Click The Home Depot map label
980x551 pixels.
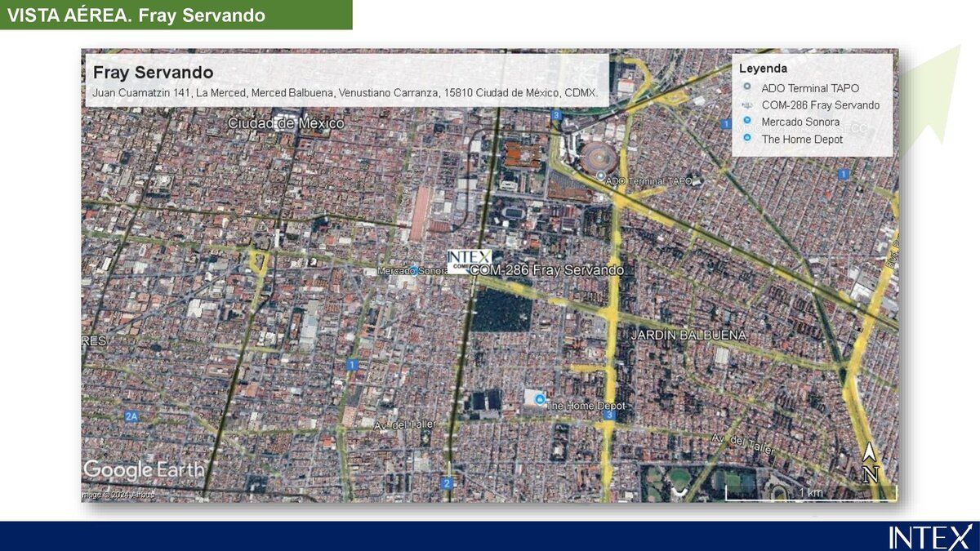(586, 406)
